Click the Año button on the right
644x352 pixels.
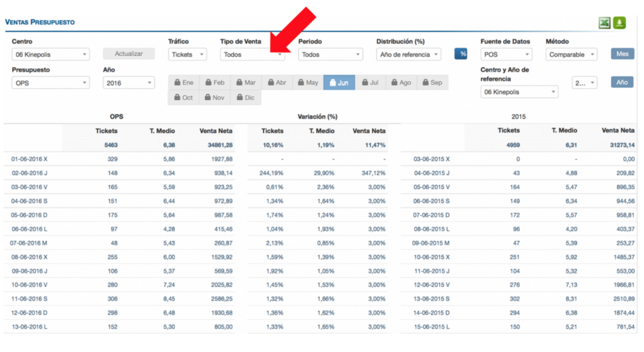pyautogui.click(x=622, y=82)
